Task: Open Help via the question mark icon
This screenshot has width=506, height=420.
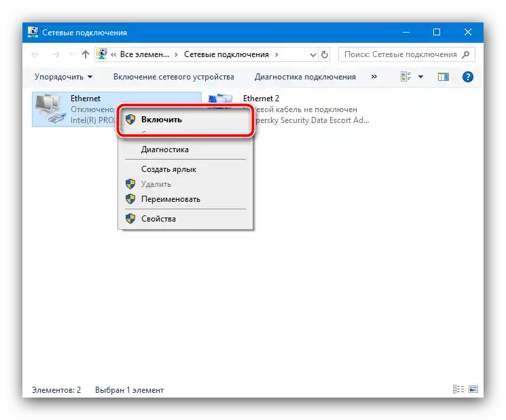Action: [x=467, y=77]
